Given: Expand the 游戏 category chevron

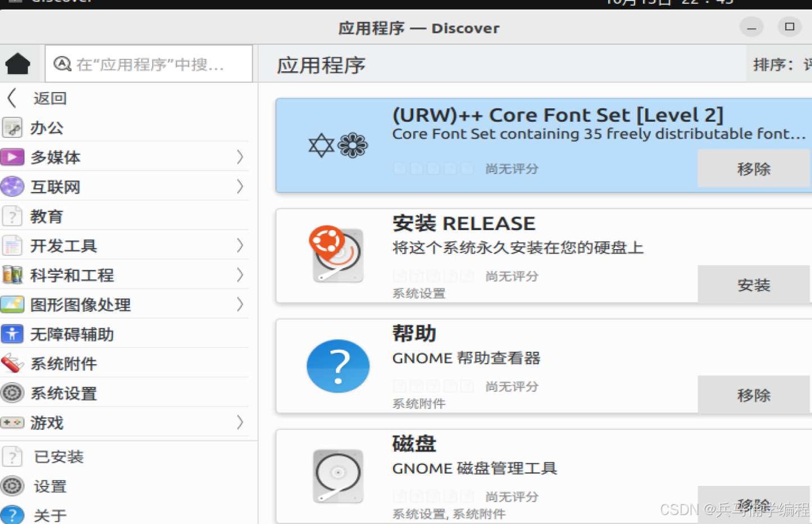Looking at the screenshot, I should (240, 422).
